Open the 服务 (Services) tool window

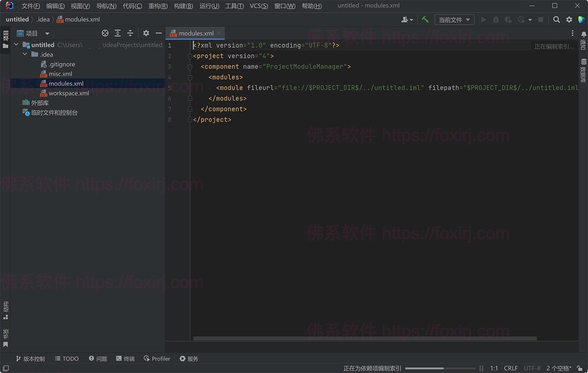coord(189,358)
